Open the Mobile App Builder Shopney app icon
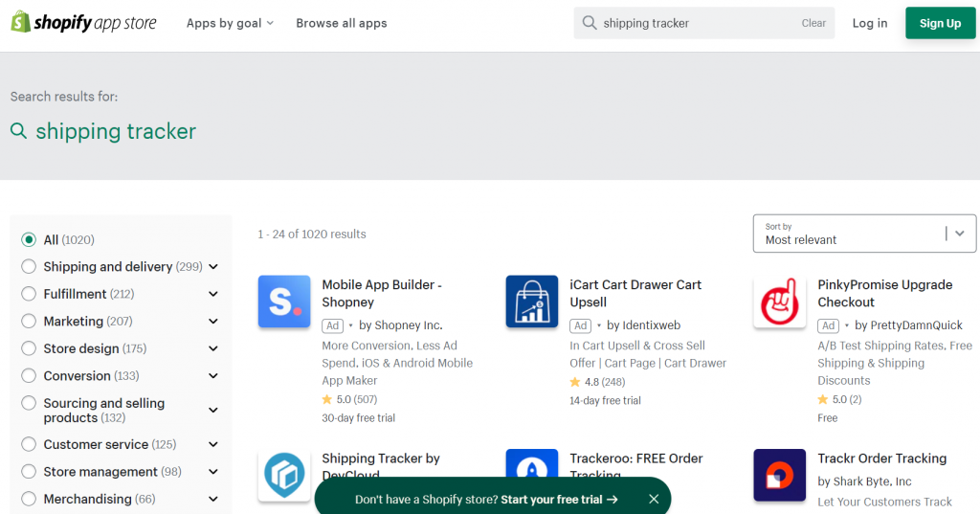Image resolution: width=980 pixels, height=514 pixels. coord(284,302)
